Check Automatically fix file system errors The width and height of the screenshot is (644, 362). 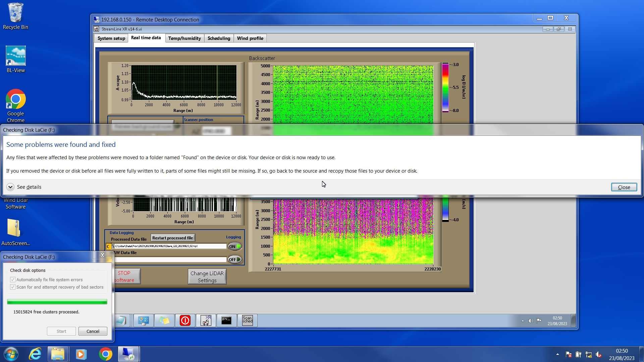(x=13, y=280)
